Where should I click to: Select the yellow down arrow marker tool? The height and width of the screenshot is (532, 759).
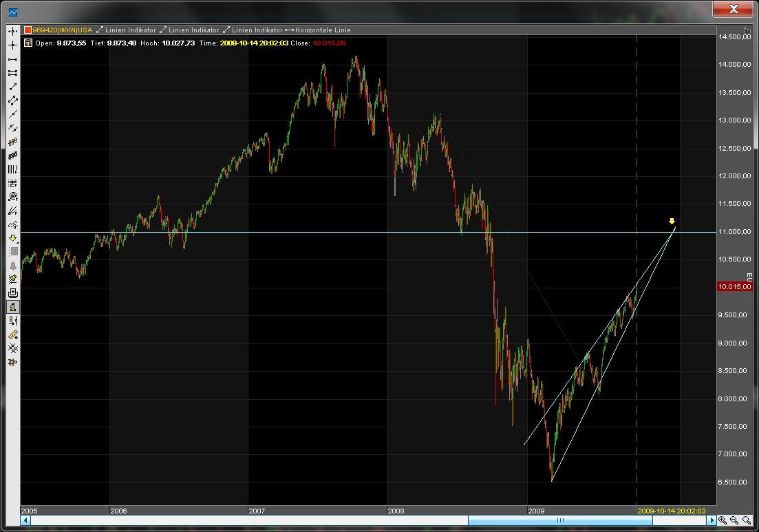point(12,238)
